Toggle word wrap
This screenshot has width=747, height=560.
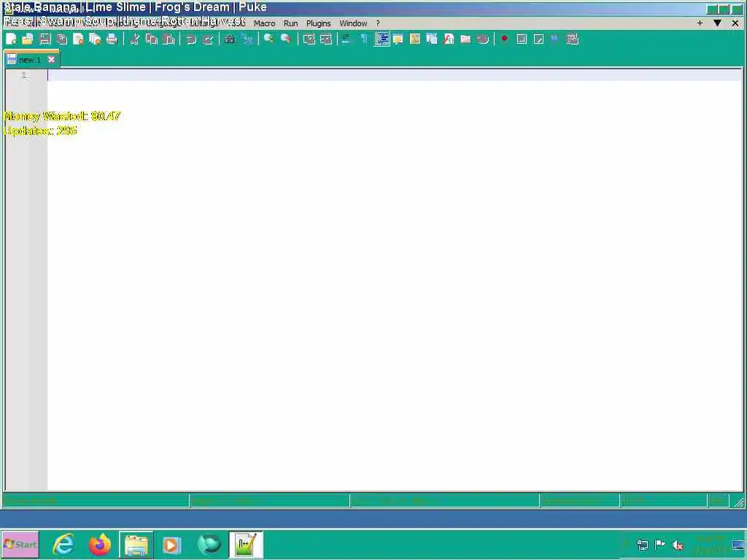click(347, 39)
